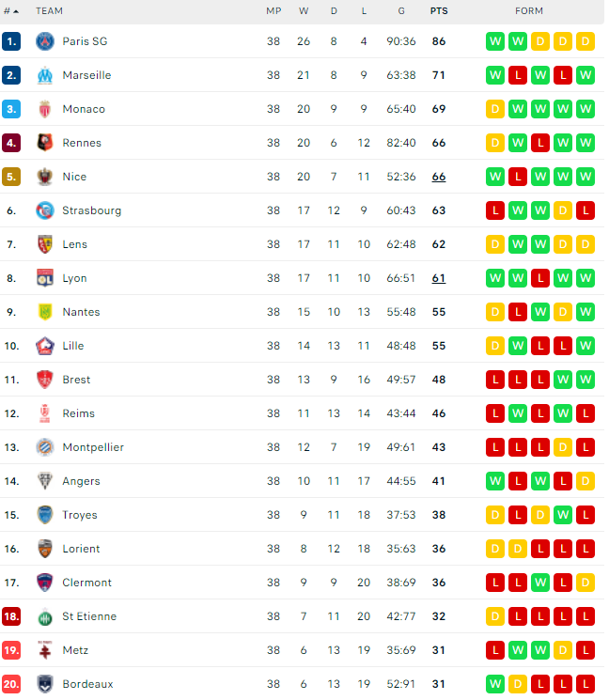Click the St Etienne green crest
The height and width of the screenshot is (700, 609).
pos(45,616)
